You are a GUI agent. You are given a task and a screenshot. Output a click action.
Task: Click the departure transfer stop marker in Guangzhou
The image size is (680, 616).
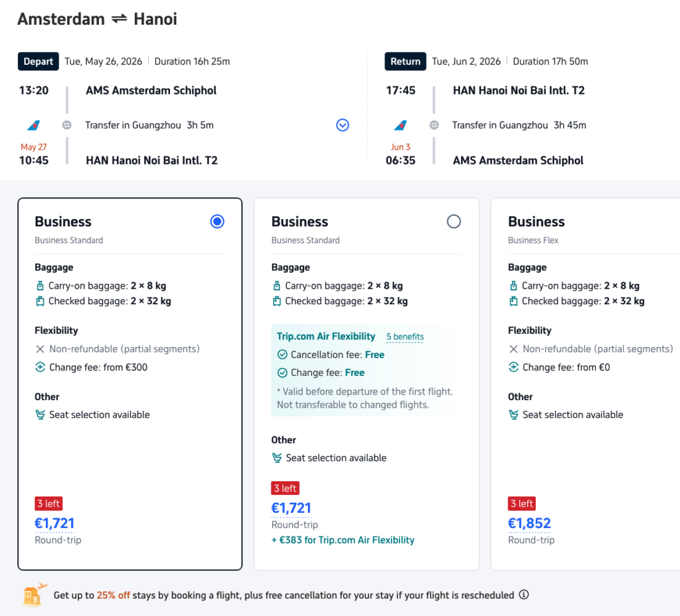tap(67, 125)
